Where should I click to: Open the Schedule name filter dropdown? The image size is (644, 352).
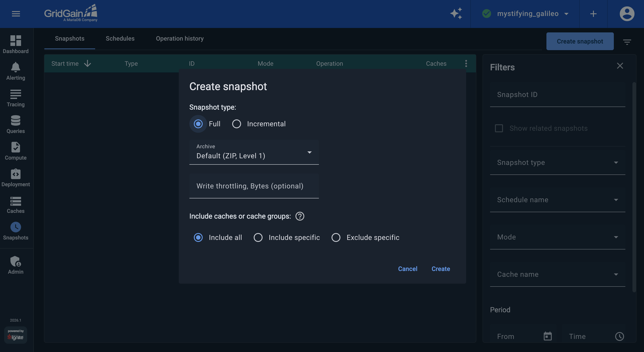tap(558, 200)
